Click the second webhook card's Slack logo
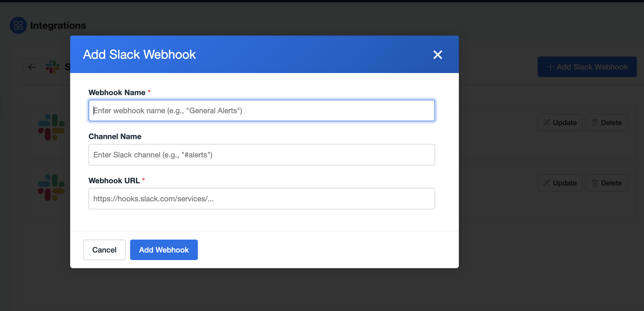The width and height of the screenshot is (644, 311). coord(51,188)
